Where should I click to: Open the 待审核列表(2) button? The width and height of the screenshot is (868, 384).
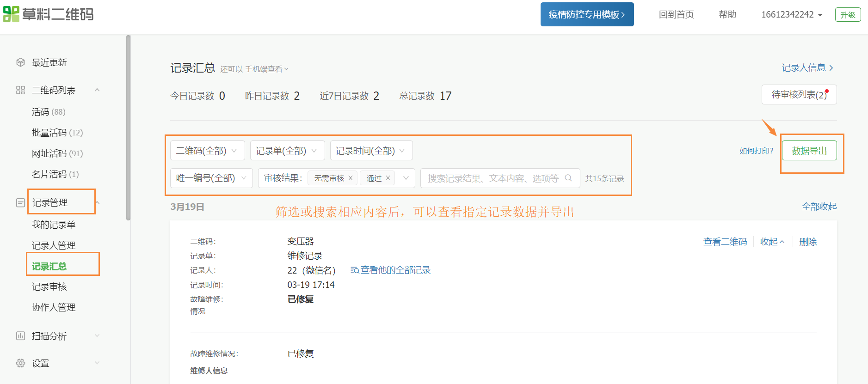point(799,95)
